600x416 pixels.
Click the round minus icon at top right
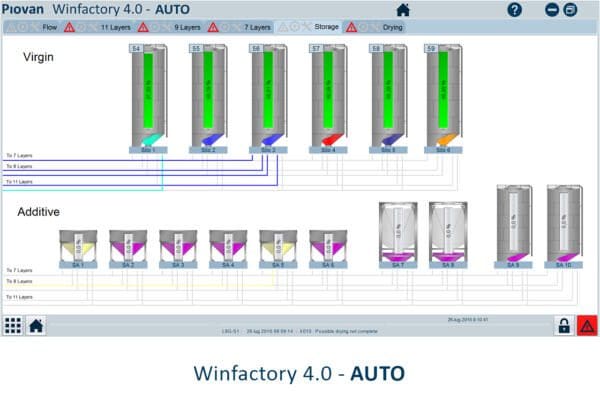click(x=552, y=10)
